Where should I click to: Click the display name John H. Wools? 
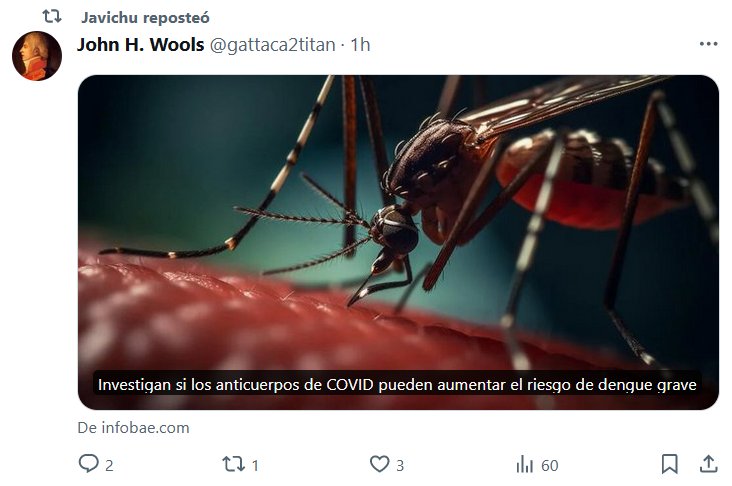click(x=141, y=44)
